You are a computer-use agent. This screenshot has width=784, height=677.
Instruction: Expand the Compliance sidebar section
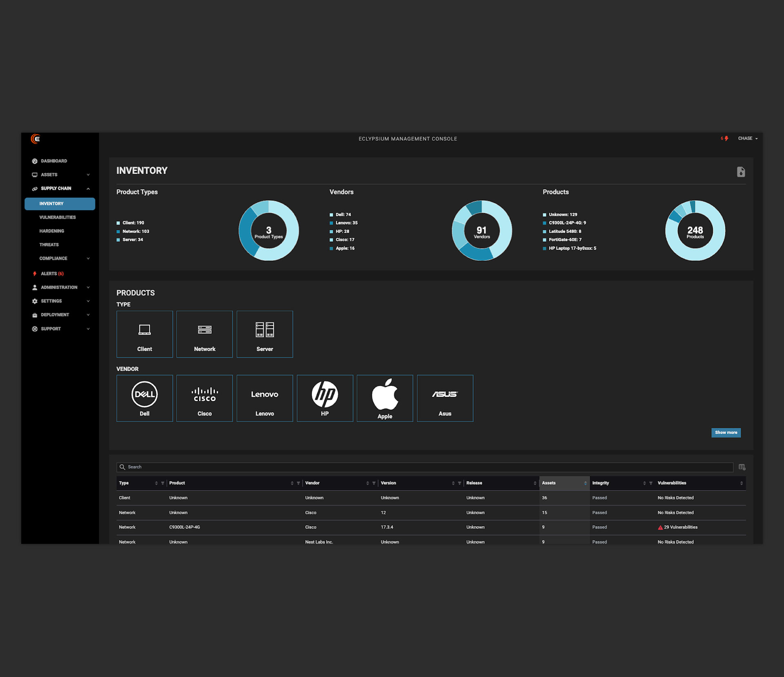coord(88,258)
